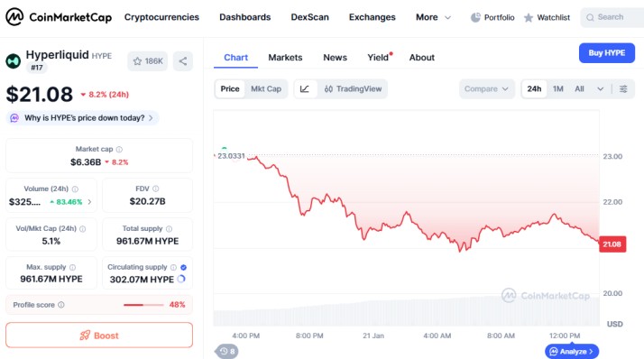Image resolution: width=644 pixels, height=359 pixels.
Task: Add HYPE to watchlist via 186K star
Action: [x=148, y=61]
